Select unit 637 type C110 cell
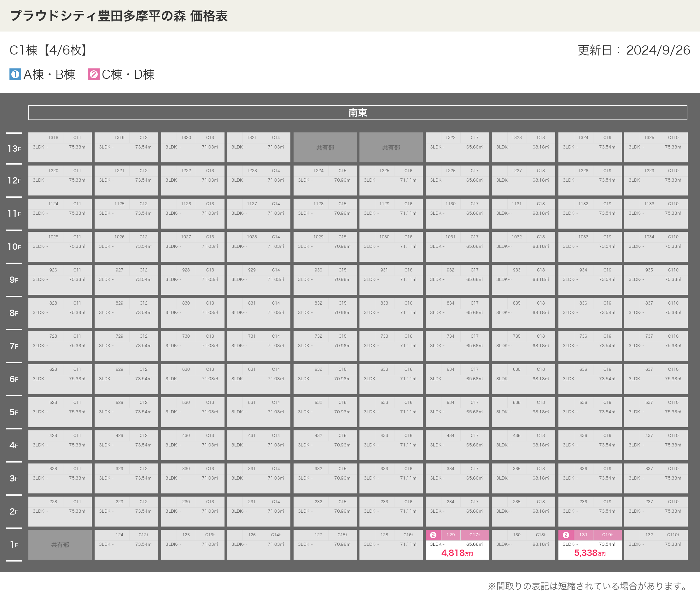 656,379
